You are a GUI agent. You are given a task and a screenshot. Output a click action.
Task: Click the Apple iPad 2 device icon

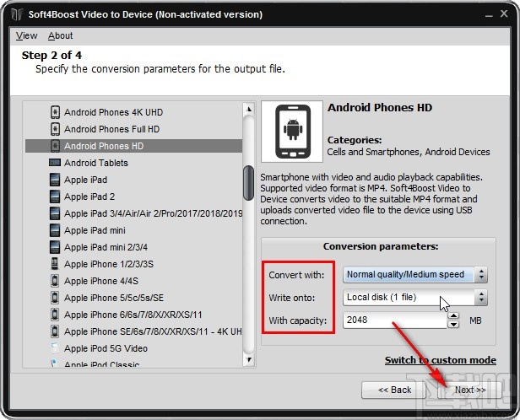pos(55,197)
